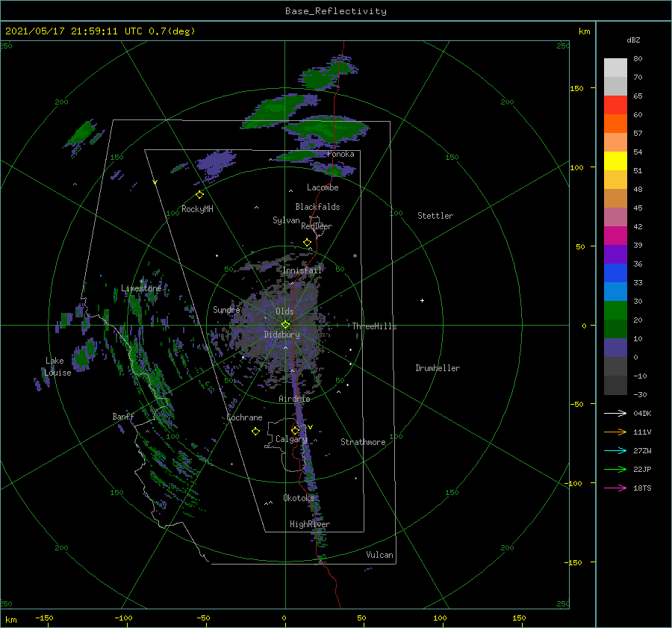Select the bright yellow 54 dBZ swatch
This screenshot has width=672, height=628.
615,161
